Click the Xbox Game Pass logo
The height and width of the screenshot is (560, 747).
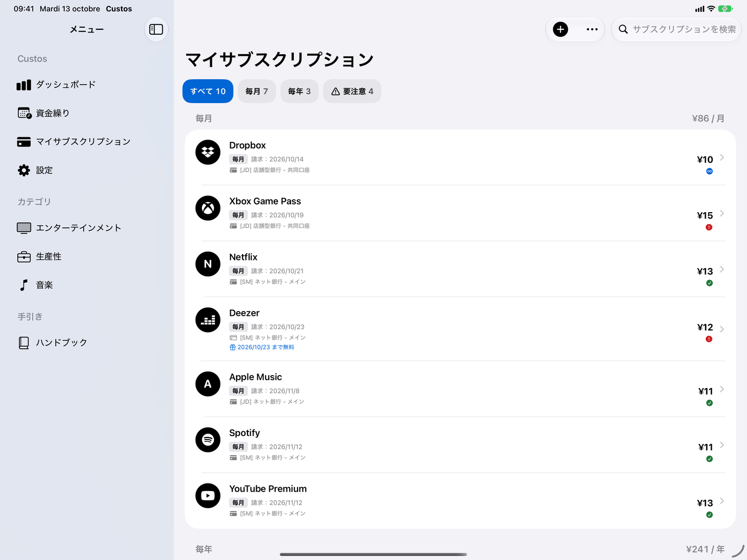tap(208, 208)
